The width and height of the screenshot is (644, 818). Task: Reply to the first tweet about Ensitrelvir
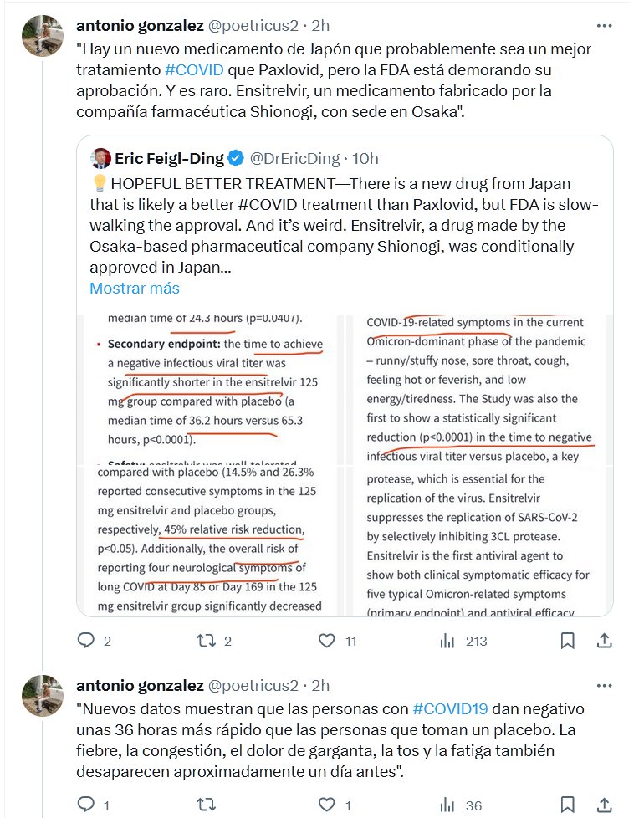point(87,641)
